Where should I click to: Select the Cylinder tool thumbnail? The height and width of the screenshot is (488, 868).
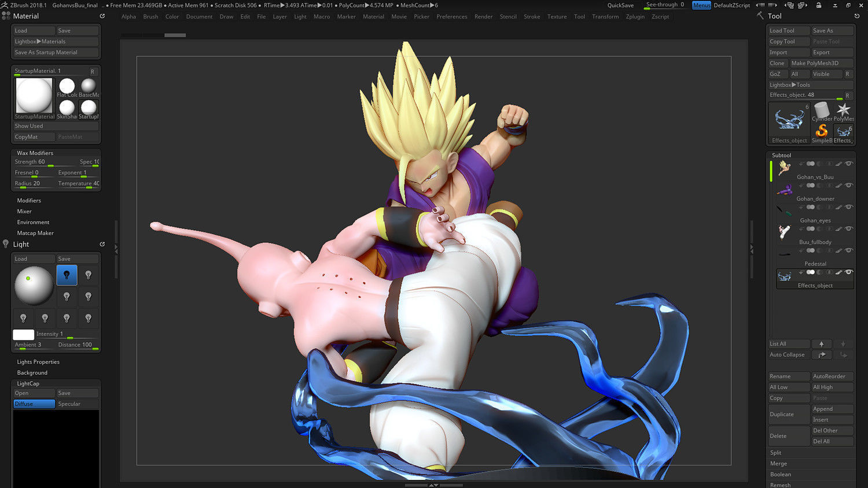coord(822,111)
